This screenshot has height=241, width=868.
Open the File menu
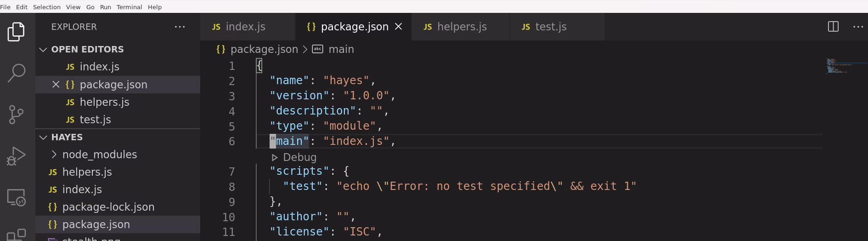[x=6, y=7]
